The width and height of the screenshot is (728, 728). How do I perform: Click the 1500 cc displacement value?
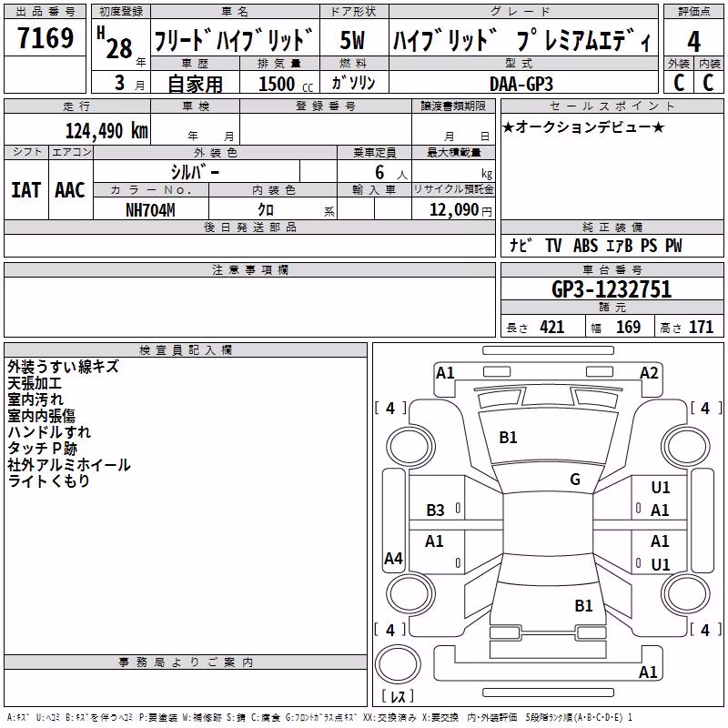point(286,84)
